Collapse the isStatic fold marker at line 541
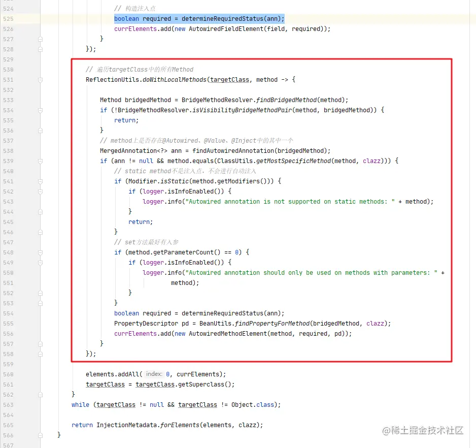The height and width of the screenshot is (448, 476). pos(41,181)
